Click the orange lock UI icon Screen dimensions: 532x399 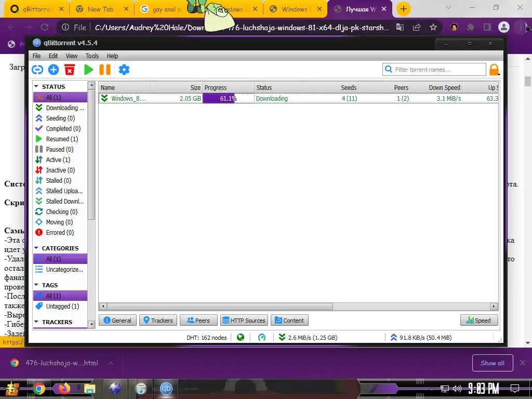click(494, 70)
